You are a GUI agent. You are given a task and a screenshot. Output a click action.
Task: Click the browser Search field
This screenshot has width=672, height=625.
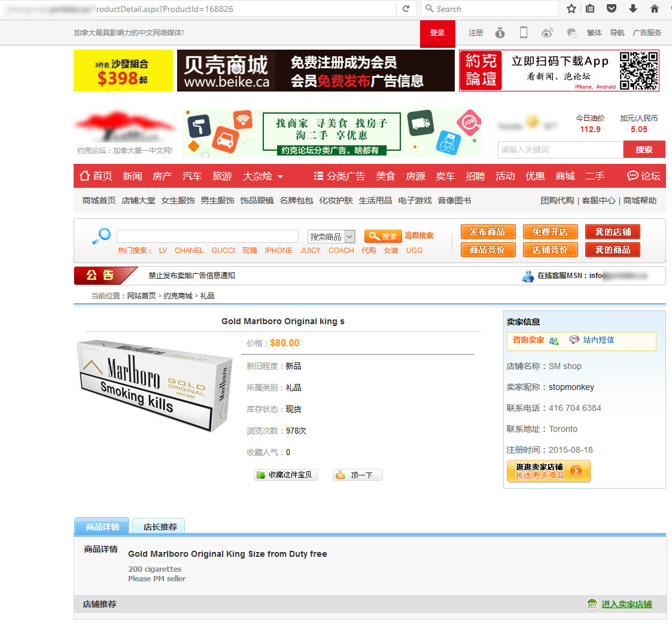click(x=490, y=8)
